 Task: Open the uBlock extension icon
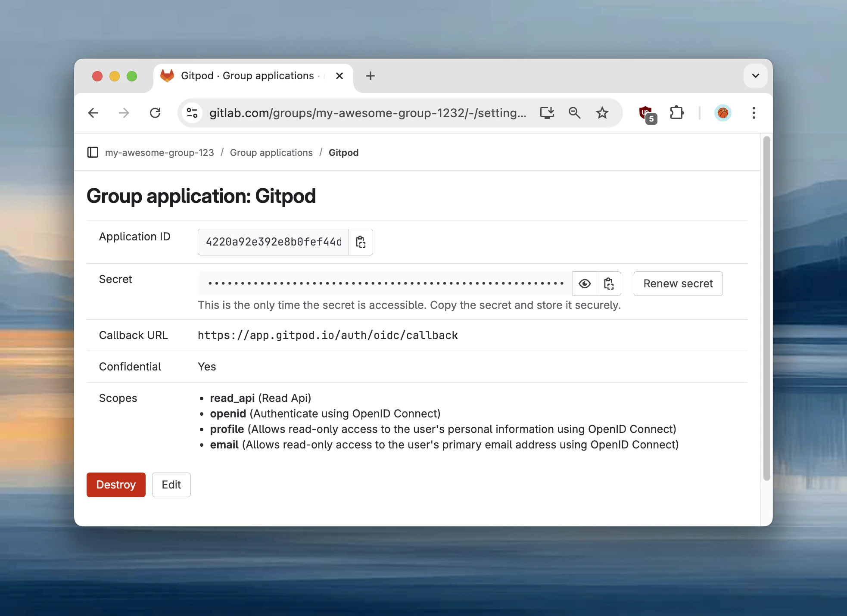click(647, 114)
